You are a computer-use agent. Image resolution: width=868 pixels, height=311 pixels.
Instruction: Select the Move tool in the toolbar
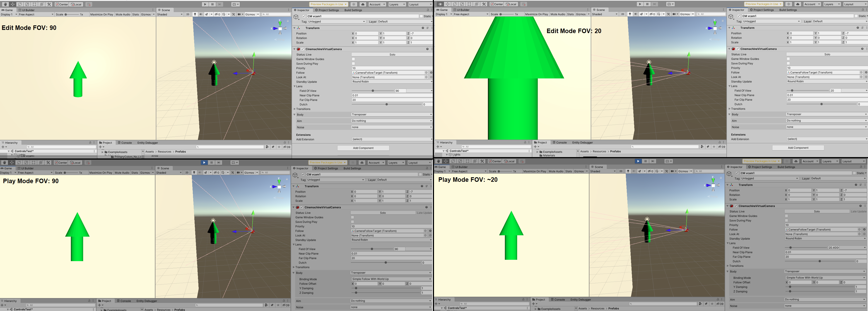[x=12, y=4]
